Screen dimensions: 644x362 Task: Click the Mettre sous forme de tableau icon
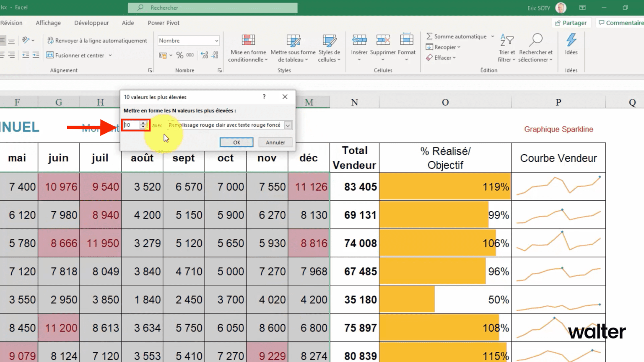[293, 41]
